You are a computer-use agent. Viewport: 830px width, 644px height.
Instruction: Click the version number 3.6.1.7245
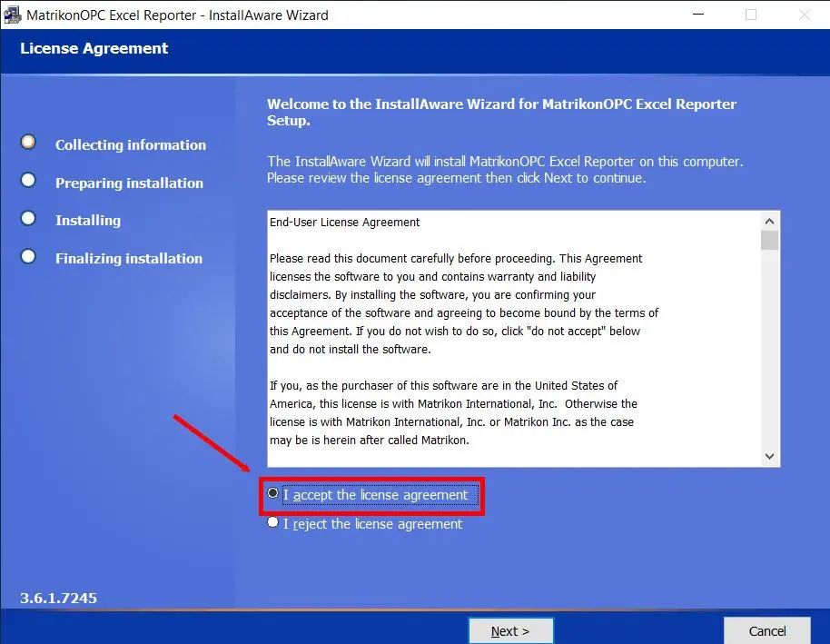point(59,598)
